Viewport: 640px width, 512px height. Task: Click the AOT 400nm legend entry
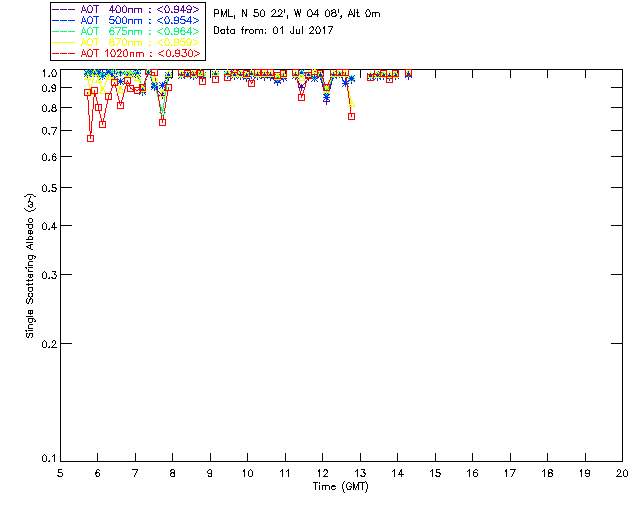pos(126,9)
